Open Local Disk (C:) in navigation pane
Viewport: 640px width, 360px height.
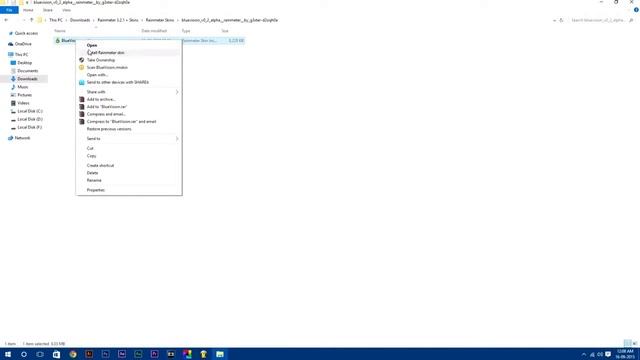pyautogui.click(x=30, y=111)
